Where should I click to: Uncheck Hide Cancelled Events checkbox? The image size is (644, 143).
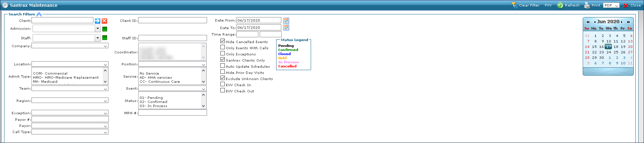click(223, 41)
